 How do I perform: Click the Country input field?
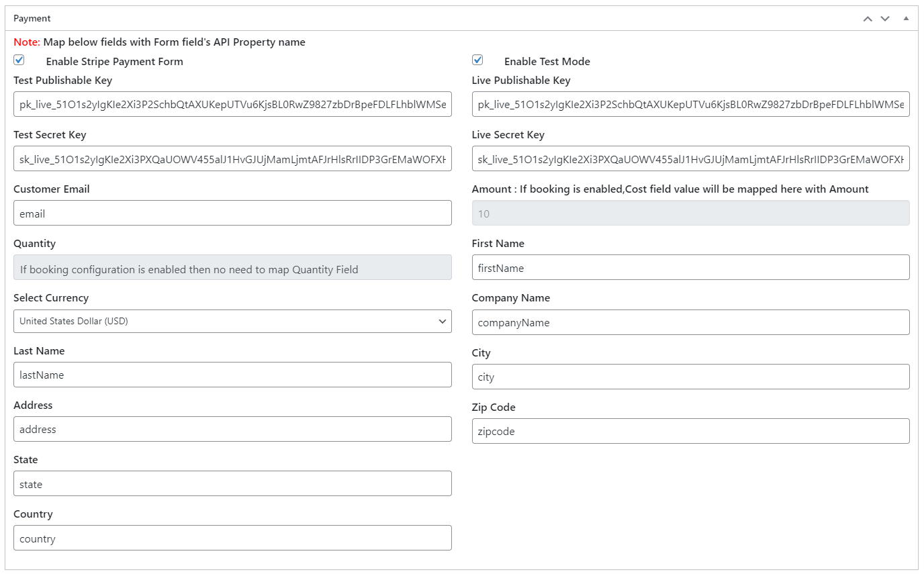coord(232,538)
